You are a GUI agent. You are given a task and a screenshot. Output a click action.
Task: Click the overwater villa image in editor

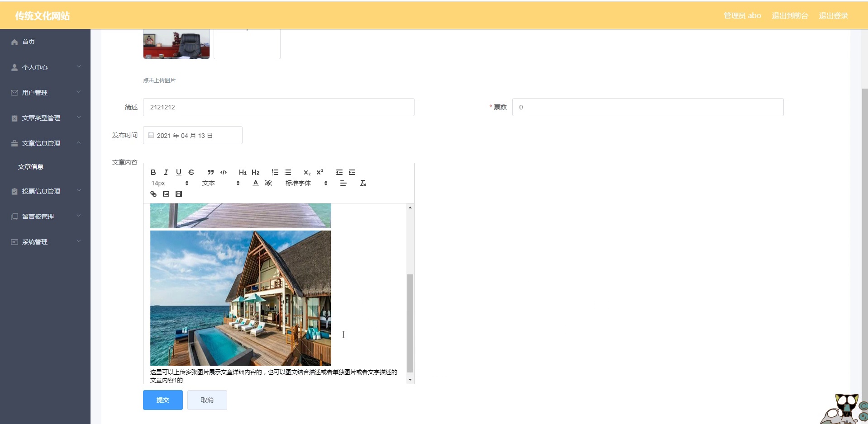coord(241,298)
